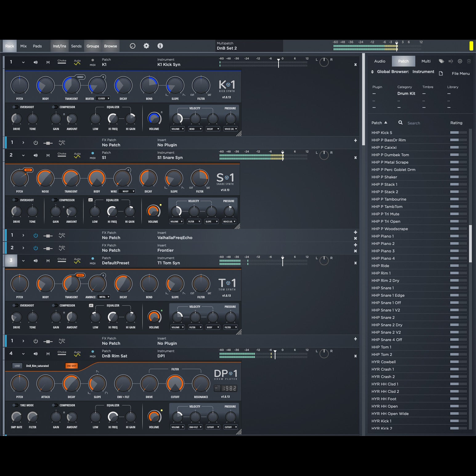Image resolution: width=476 pixels, height=476 pixels.
Task: Remove part 1 with the X icon
Action: (356, 65)
